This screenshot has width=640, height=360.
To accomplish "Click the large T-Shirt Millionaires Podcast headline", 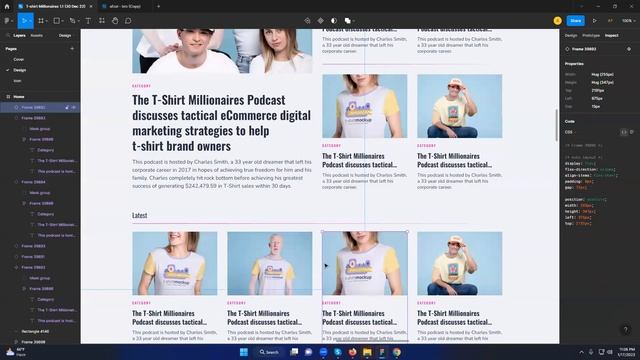I will tap(221, 123).
